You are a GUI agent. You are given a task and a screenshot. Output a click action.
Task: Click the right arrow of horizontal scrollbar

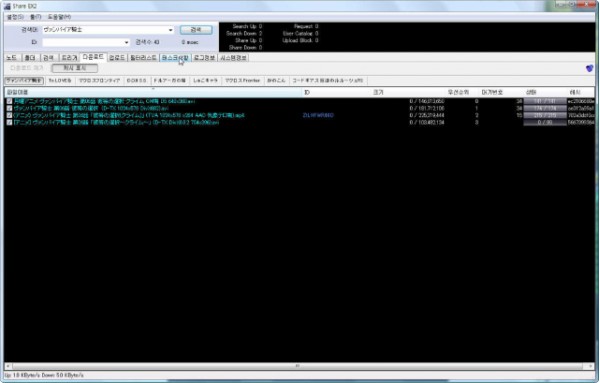(x=590, y=366)
